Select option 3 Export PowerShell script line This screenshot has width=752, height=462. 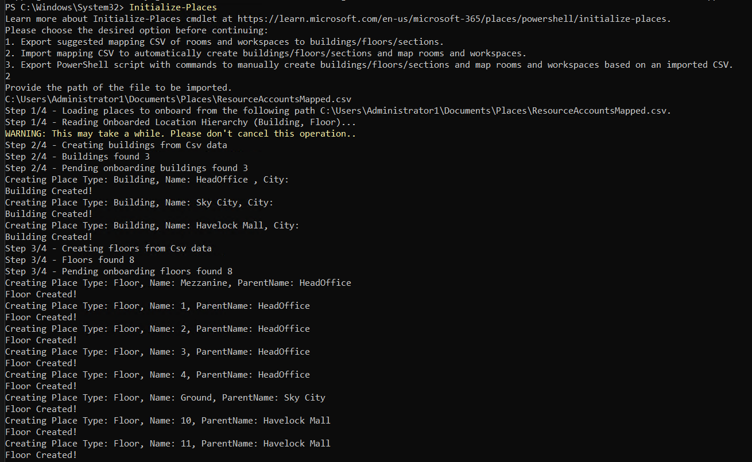point(369,65)
